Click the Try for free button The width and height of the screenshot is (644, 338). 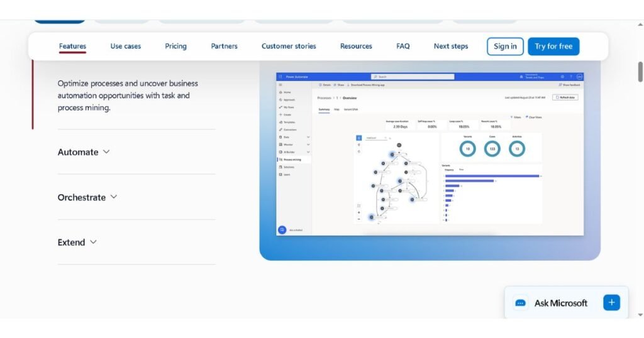tap(553, 46)
